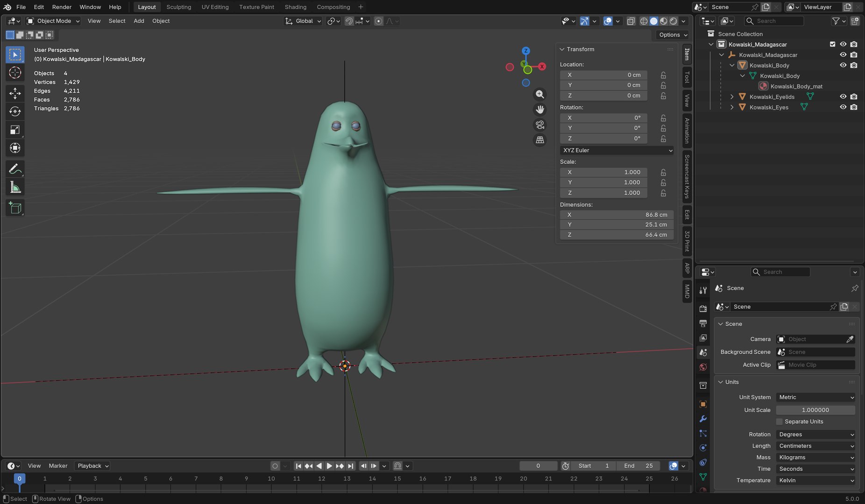Open the Output properties tab
This screenshot has width=865, height=504.
703,323
